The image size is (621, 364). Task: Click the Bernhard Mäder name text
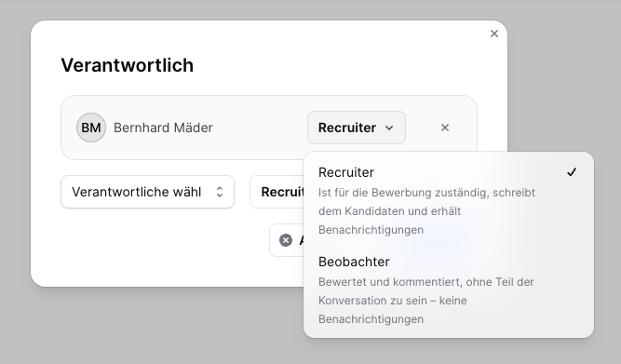tap(163, 128)
